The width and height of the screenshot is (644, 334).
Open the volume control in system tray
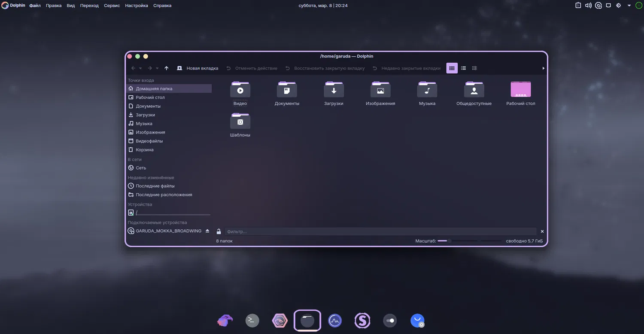[x=588, y=6]
